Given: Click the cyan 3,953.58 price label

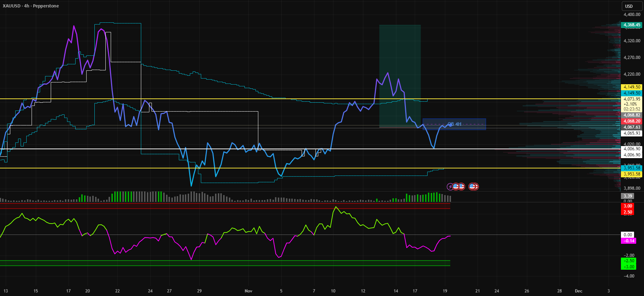Looking at the screenshot, I should (632, 168).
